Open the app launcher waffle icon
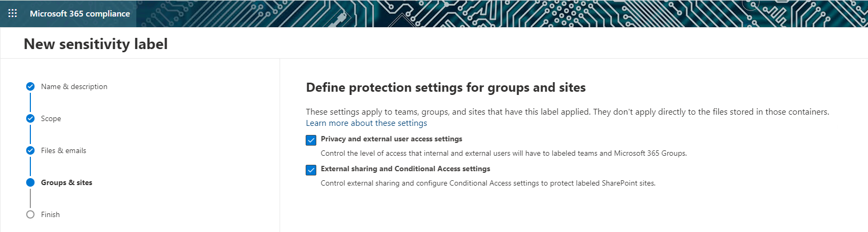The width and height of the screenshot is (868, 232). pyautogui.click(x=13, y=13)
